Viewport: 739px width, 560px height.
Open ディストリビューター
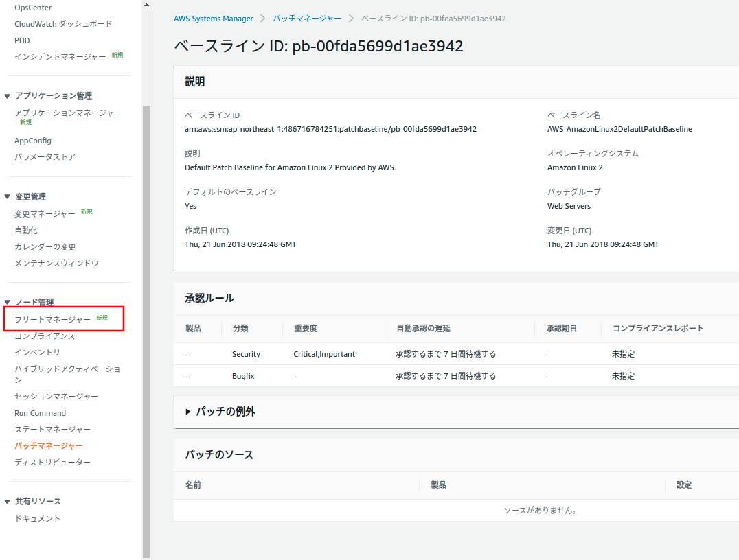tap(52, 462)
